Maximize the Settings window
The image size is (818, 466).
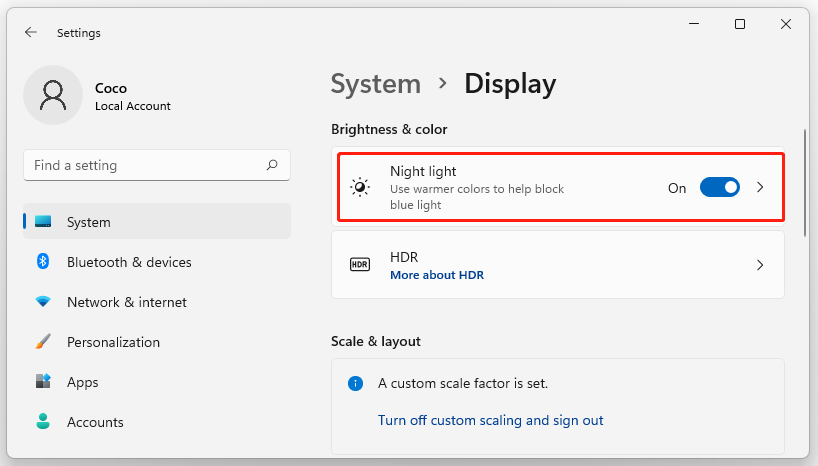coord(740,24)
